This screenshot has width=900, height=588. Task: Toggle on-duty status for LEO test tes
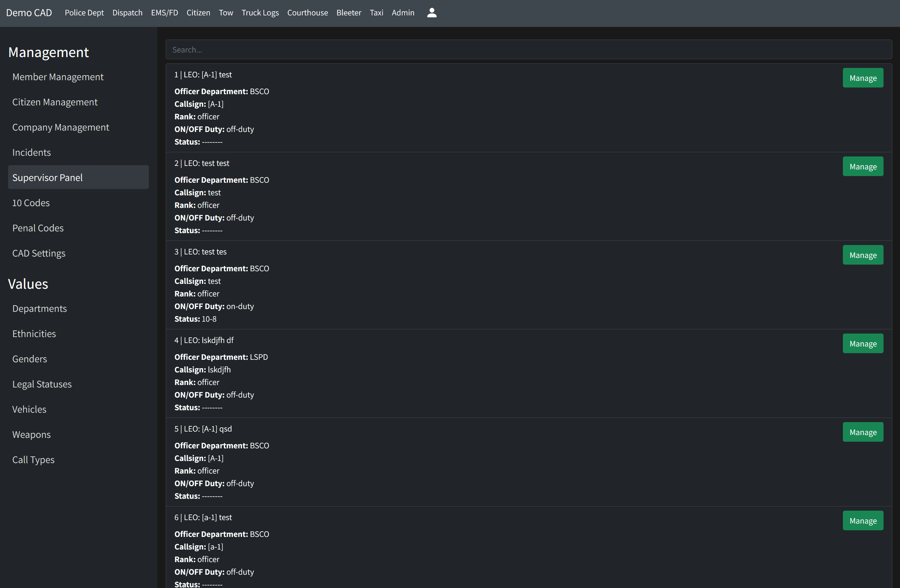(x=863, y=255)
